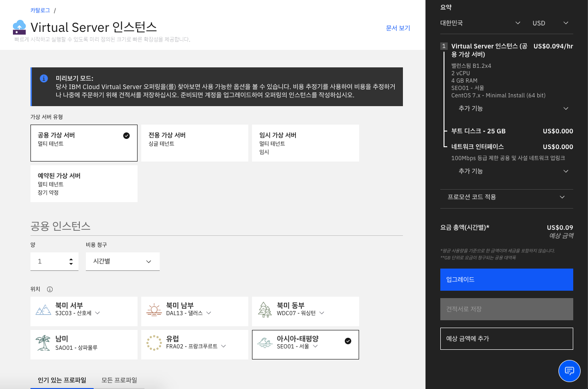The height and width of the screenshot is (389, 588).
Task: Click the 미리보기 모드: banner title
Action: point(74,78)
